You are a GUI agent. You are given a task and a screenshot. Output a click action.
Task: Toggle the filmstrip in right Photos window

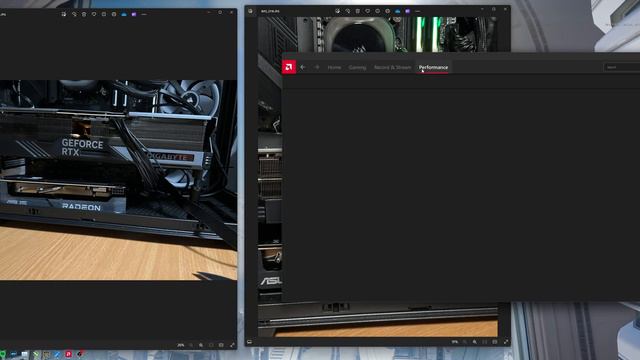(x=249, y=342)
